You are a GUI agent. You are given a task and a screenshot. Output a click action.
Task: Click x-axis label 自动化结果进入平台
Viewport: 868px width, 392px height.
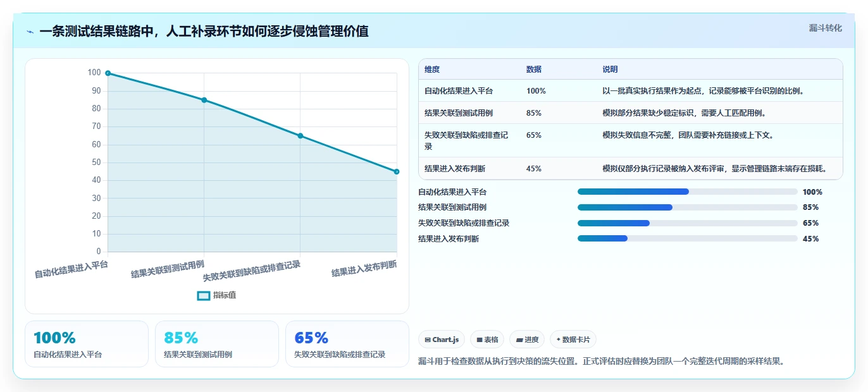[71, 269]
